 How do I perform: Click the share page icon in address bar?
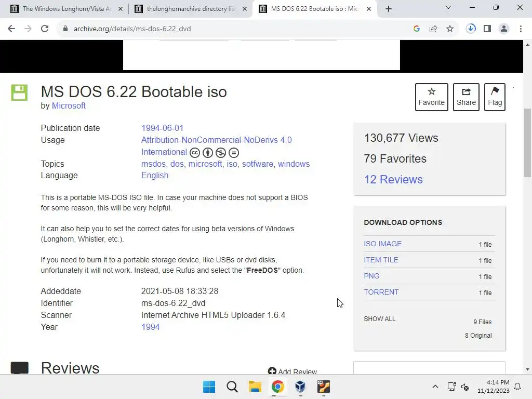433,29
